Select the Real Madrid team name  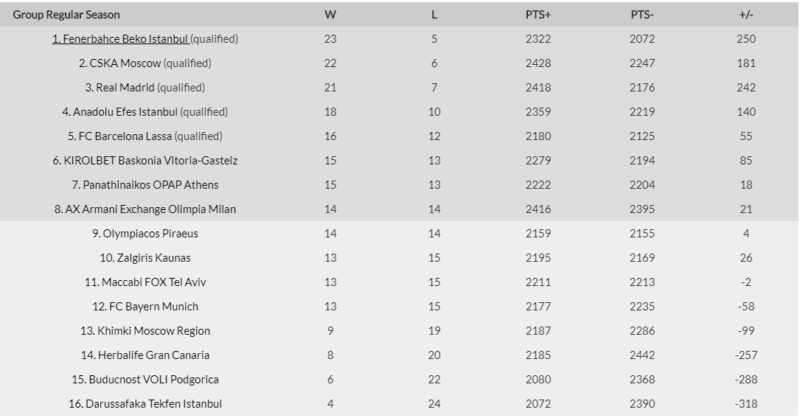[x=127, y=87]
